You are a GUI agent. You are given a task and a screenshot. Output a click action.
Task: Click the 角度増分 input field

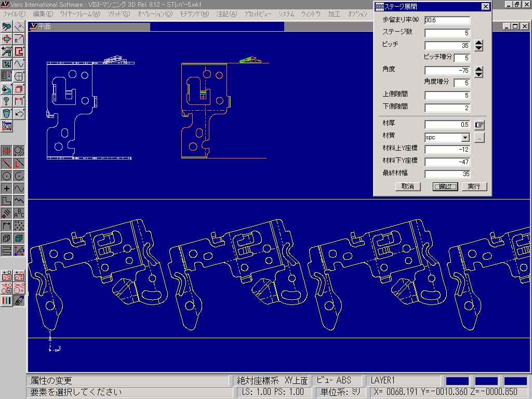coord(462,83)
